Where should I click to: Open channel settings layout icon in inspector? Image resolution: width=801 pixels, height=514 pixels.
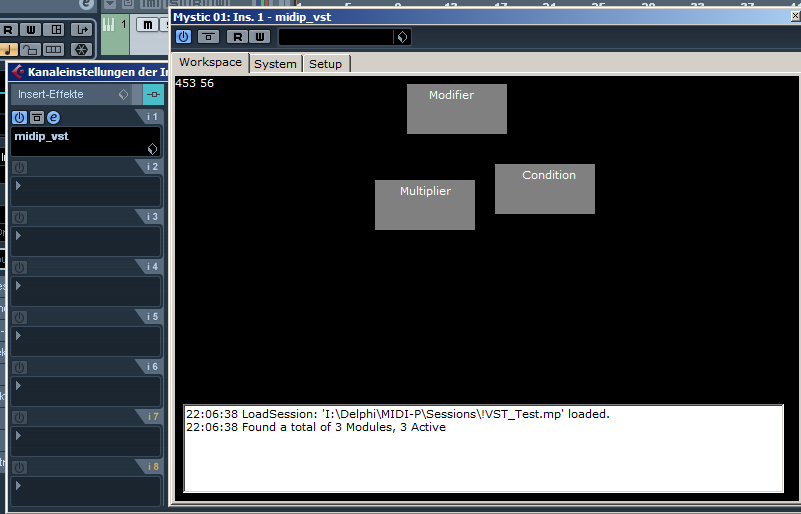56,30
